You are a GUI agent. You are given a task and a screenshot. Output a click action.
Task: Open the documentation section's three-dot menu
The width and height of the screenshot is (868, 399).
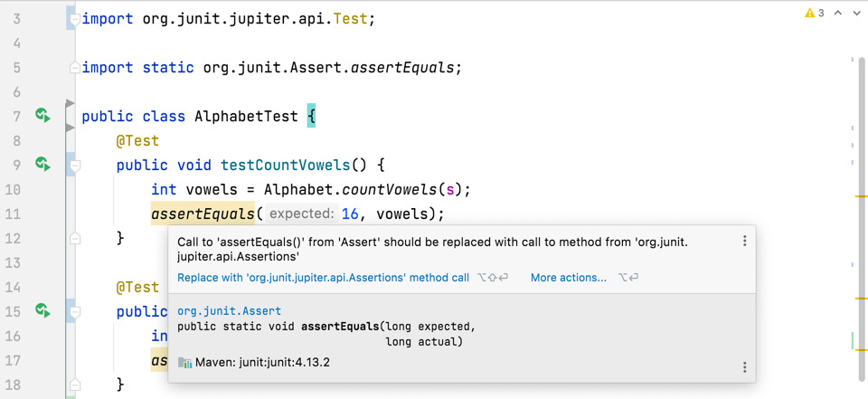(744, 367)
